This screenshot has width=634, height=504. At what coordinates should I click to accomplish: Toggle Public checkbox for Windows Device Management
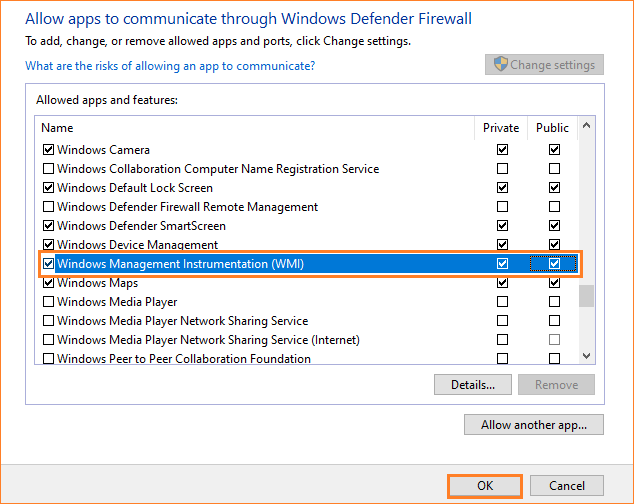(554, 245)
